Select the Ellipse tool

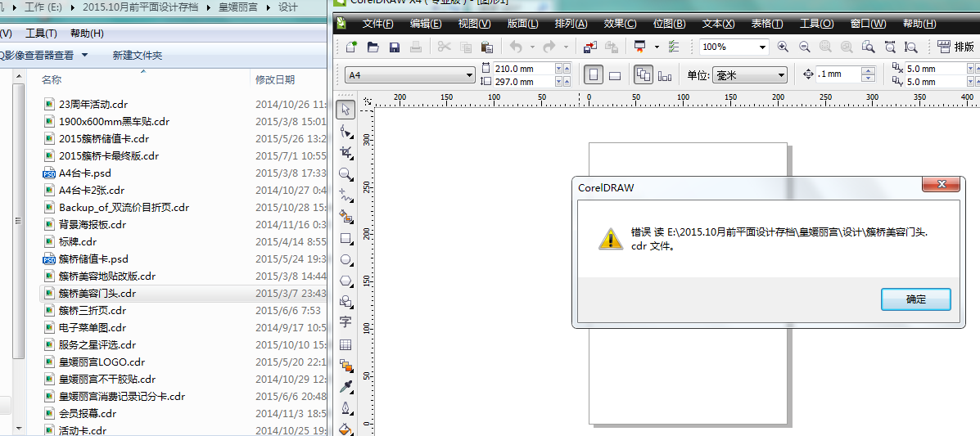345,260
